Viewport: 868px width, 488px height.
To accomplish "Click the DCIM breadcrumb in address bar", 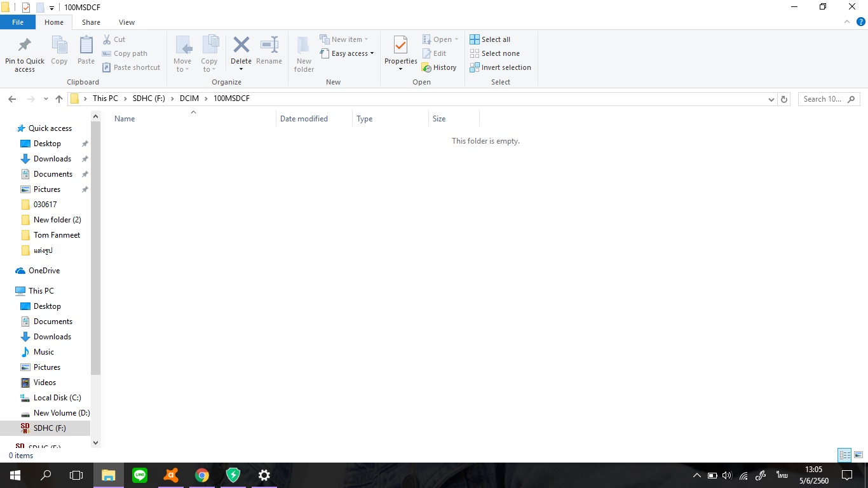I will (x=189, y=98).
